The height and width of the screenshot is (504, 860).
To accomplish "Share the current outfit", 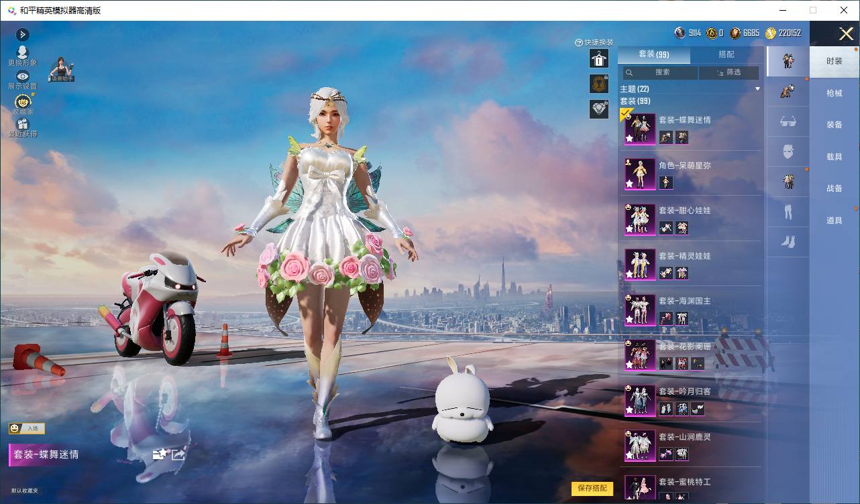I will [178, 454].
